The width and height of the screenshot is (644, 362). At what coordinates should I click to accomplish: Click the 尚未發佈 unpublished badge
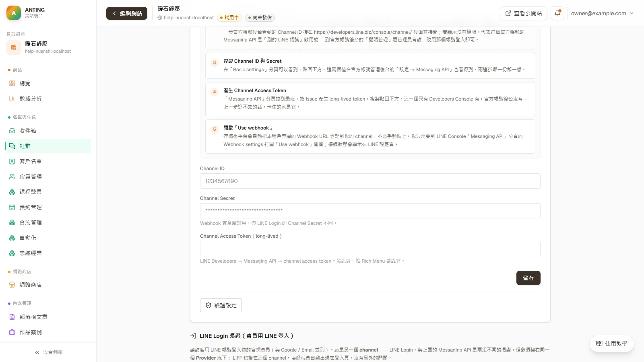click(260, 18)
